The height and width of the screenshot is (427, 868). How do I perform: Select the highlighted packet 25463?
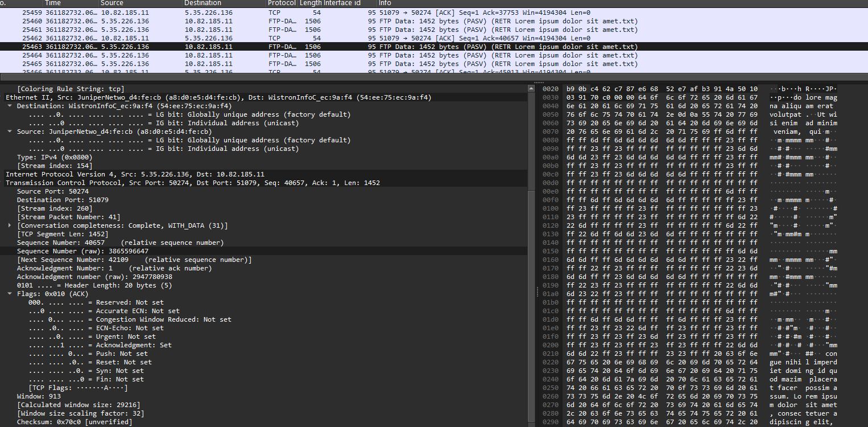(x=434, y=47)
